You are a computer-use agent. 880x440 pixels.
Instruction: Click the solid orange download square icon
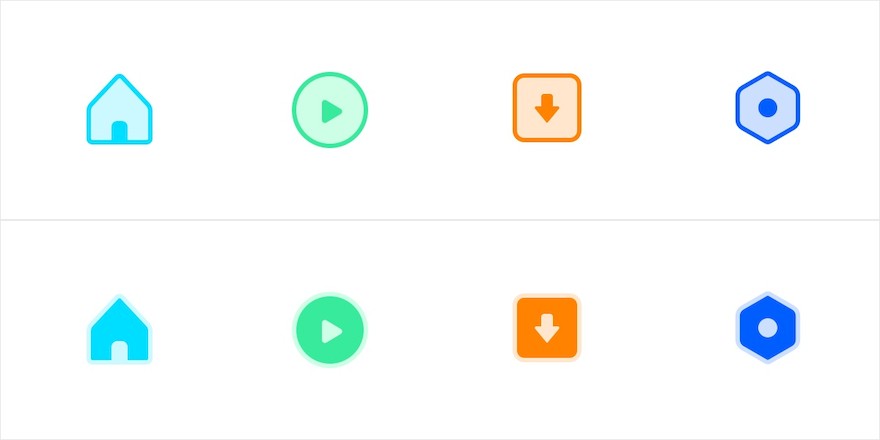pos(547,328)
